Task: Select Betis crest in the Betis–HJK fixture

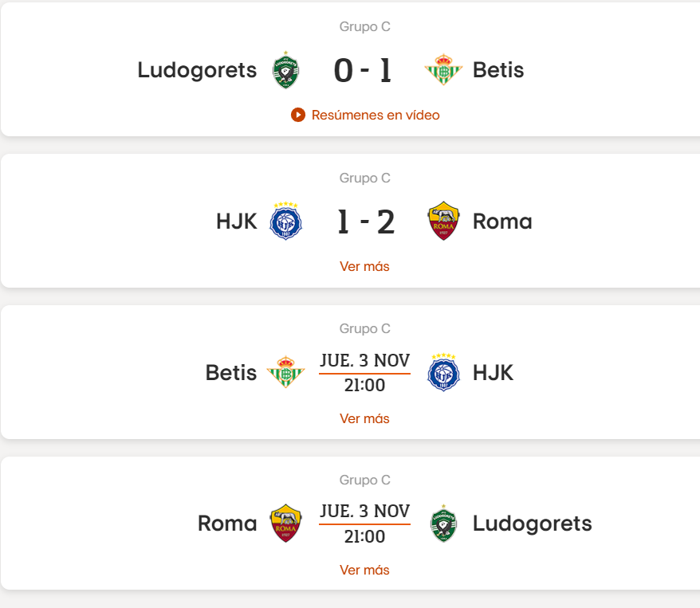Action: (x=285, y=372)
